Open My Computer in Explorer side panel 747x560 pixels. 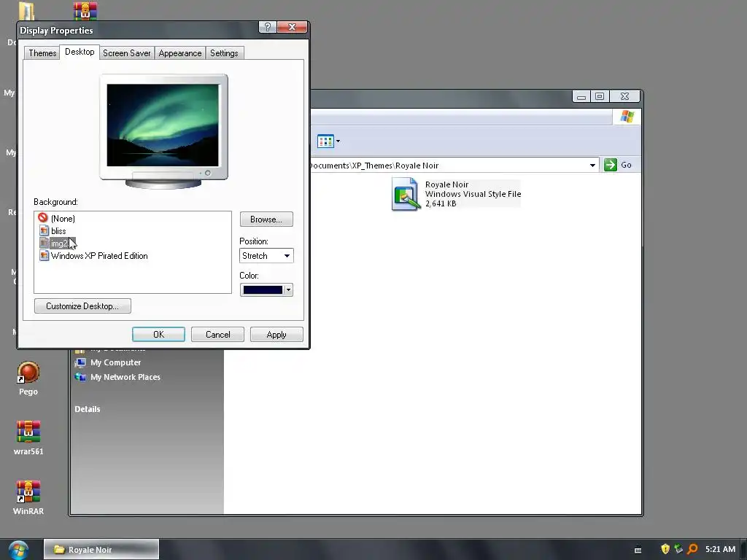(x=116, y=362)
